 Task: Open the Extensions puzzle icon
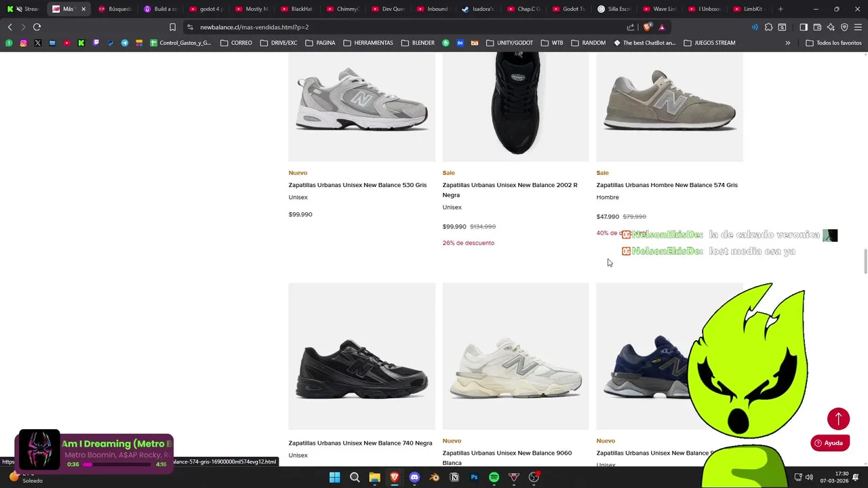point(768,27)
